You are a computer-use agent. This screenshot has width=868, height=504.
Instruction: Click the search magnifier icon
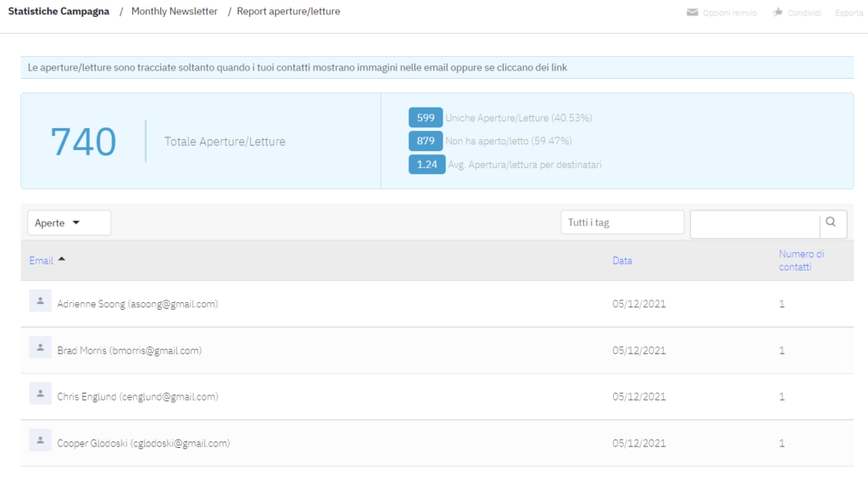click(831, 222)
